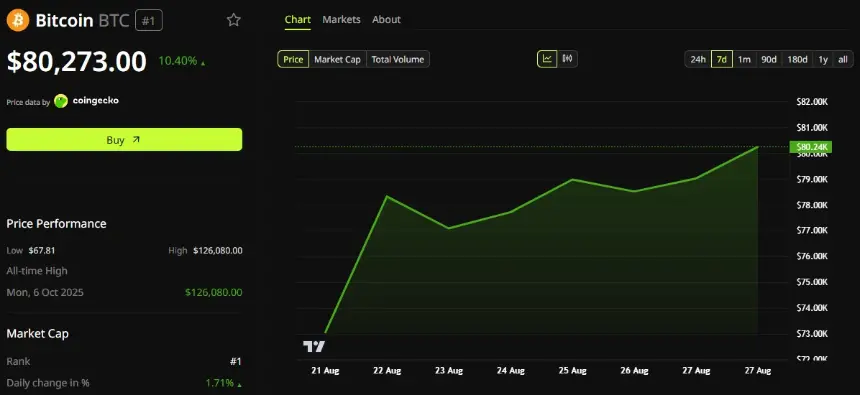This screenshot has height=395, width=860.
Task: Set chart range to 1y
Action: pyautogui.click(x=823, y=59)
